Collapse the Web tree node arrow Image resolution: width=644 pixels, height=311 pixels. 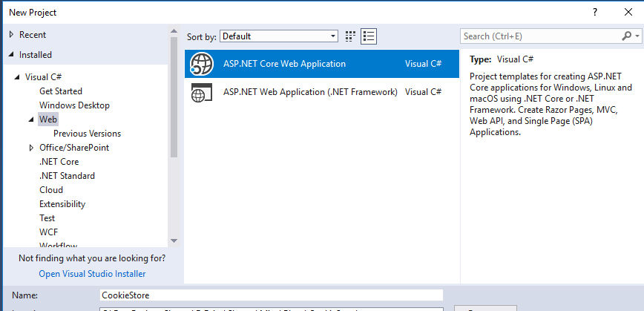[x=31, y=120]
